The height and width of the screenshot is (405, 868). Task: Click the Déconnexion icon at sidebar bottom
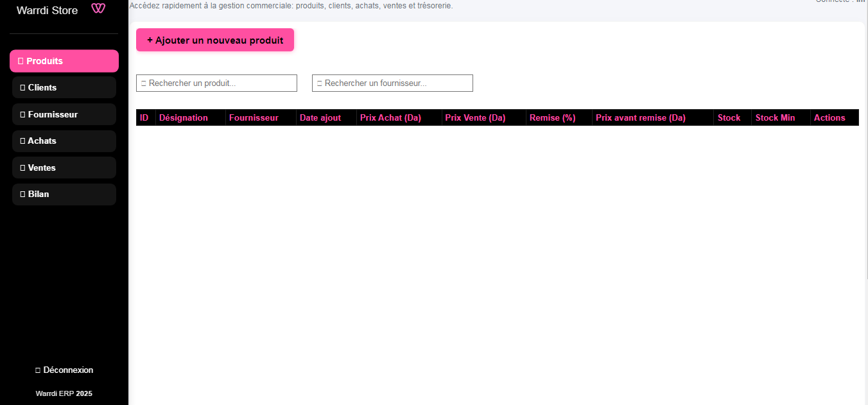[37, 370]
